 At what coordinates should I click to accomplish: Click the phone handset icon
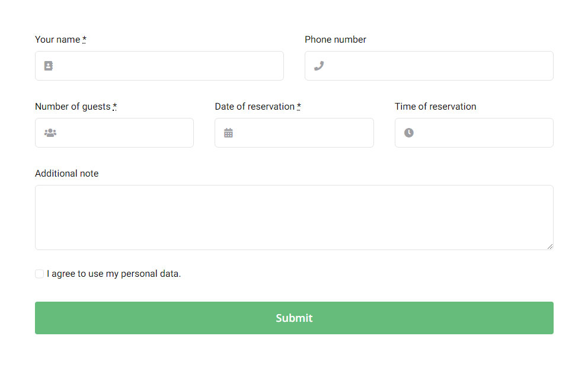319,66
